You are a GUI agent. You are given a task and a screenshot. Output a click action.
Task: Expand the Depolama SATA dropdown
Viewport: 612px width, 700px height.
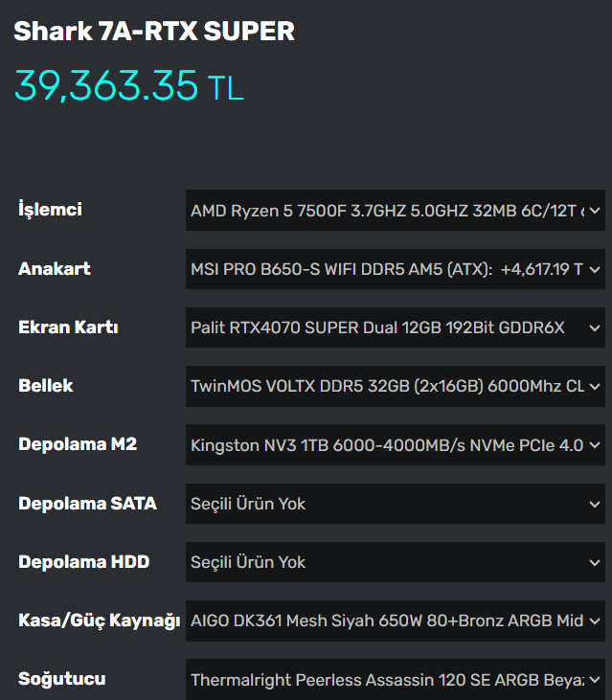pos(395,504)
